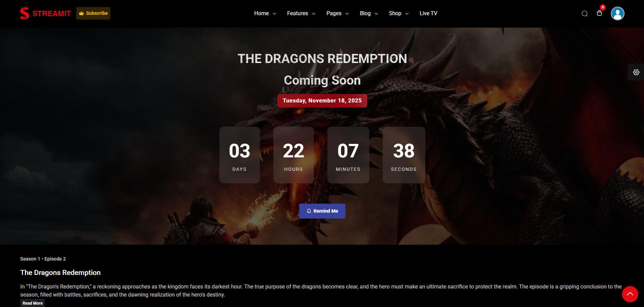The image size is (644, 307).
Task: Expand the Blog menu dropdown
Action: tap(369, 13)
